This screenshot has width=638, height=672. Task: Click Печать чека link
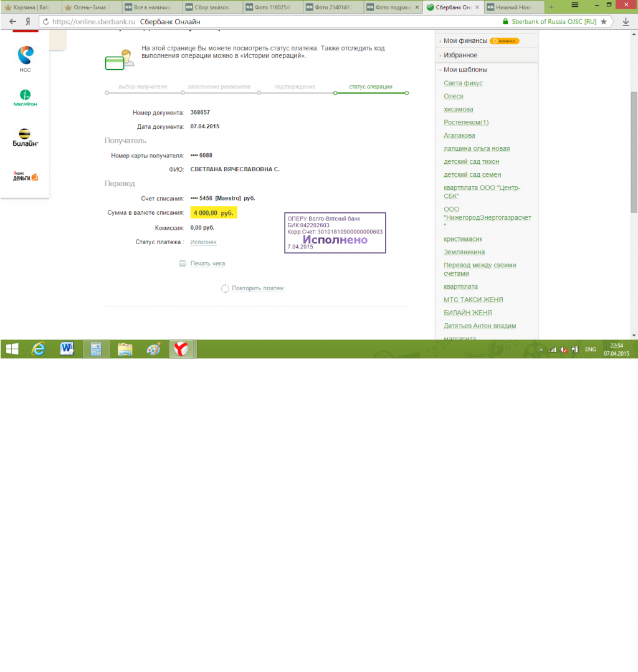[207, 263]
